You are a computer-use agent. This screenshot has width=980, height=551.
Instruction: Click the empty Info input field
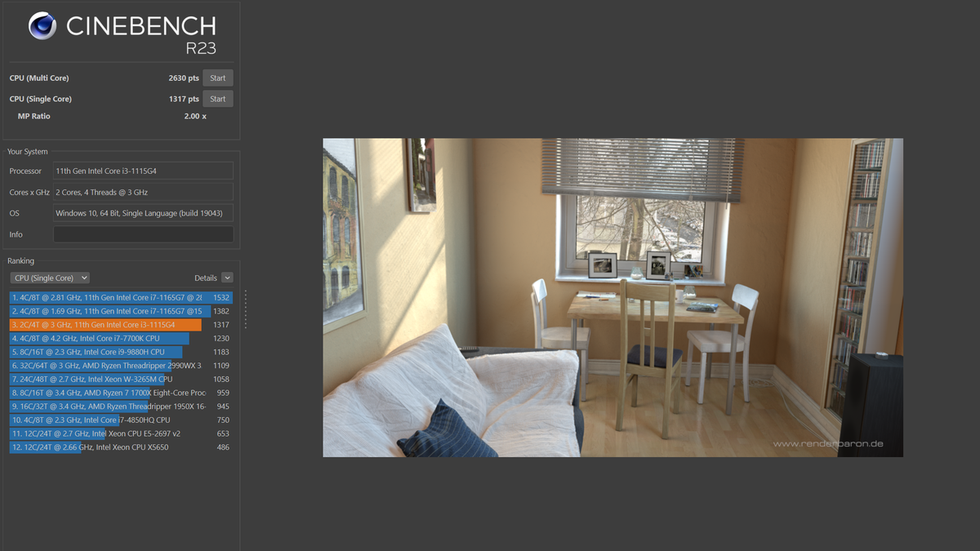143,234
